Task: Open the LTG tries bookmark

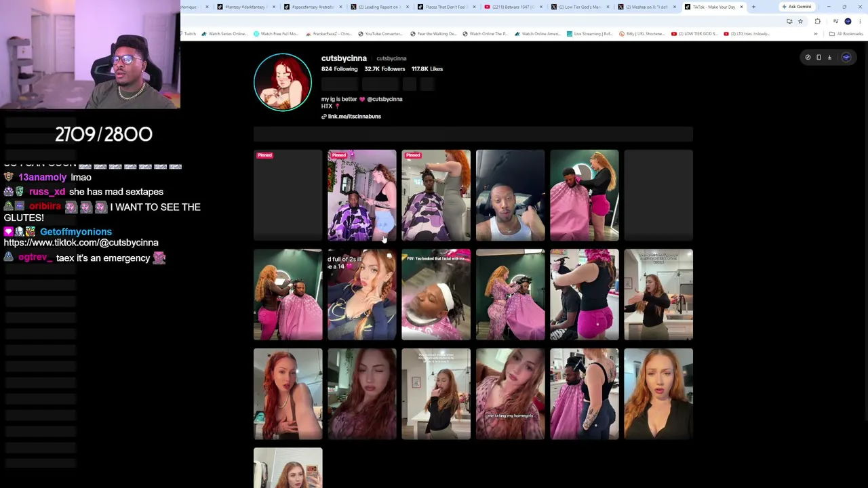Action: click(747, 34)
